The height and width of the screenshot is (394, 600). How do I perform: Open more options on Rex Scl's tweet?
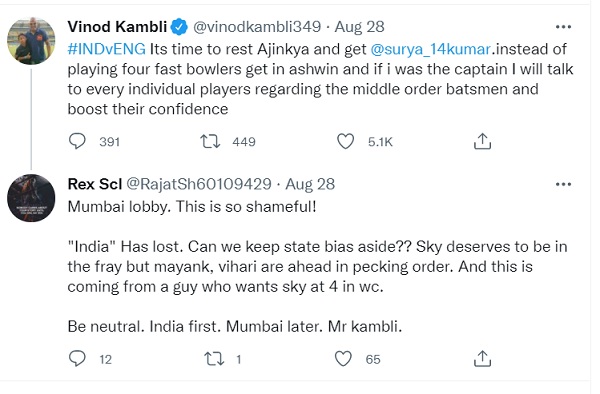pos(563,184)
